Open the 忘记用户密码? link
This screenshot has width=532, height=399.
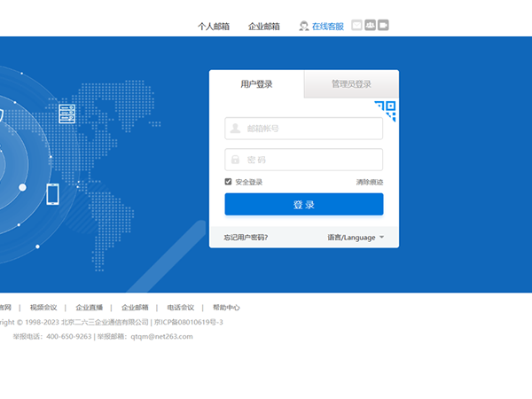(246, 238)
